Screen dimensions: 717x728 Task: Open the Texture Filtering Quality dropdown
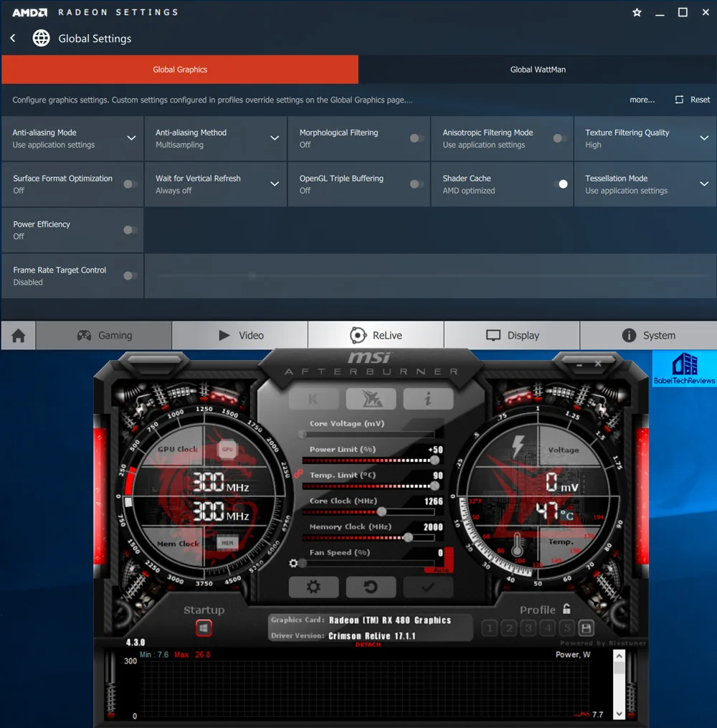click(704, 138)
